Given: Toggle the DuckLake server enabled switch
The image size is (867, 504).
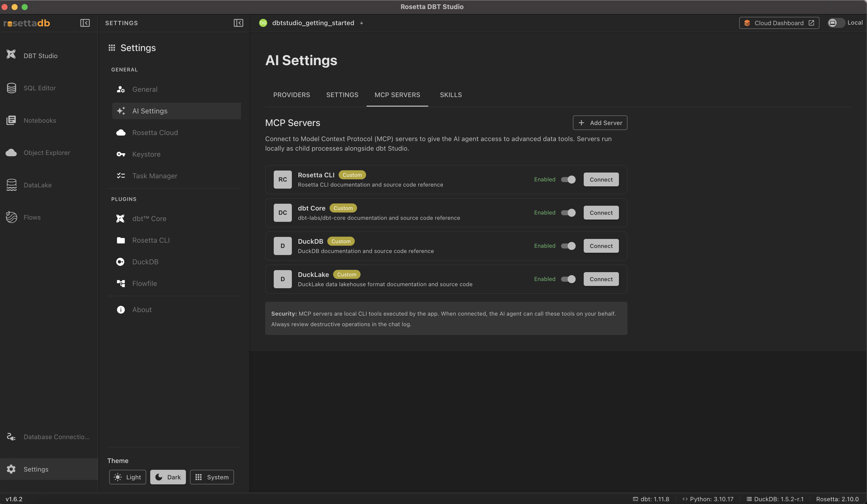Looking at the screenshot, I should pos(568,279).
